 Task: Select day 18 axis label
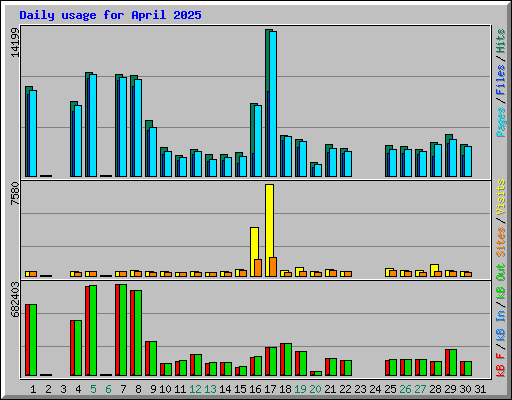(x=285, y=389)
